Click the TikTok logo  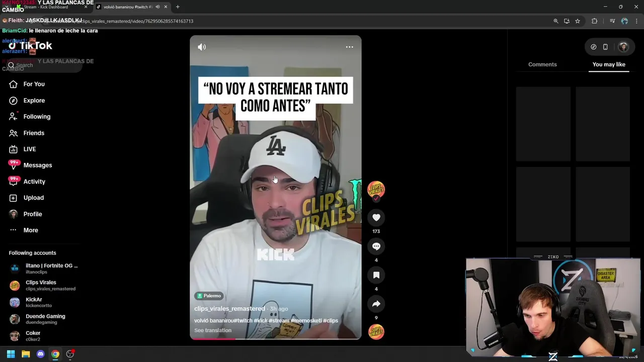coord(31,46)
